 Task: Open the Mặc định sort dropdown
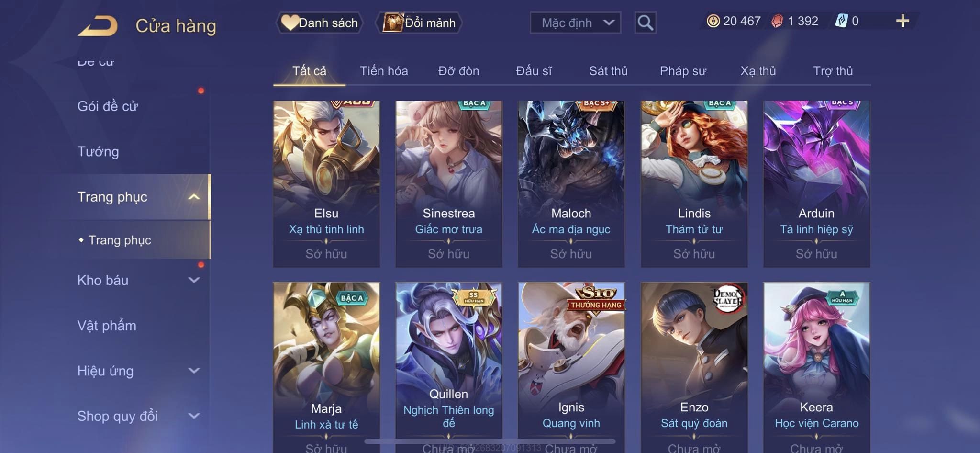click(575, 23)
